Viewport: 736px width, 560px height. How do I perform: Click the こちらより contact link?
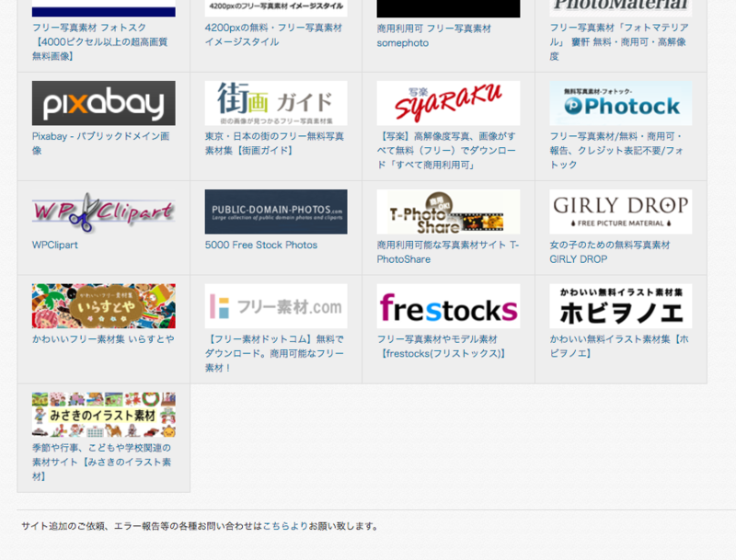(285, 526)
